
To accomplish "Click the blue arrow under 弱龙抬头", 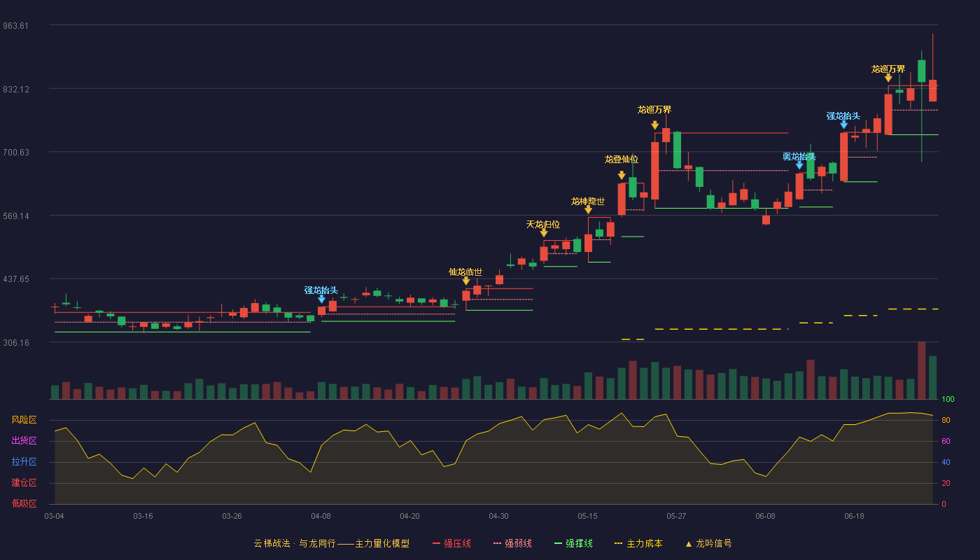I will point(799,165).
